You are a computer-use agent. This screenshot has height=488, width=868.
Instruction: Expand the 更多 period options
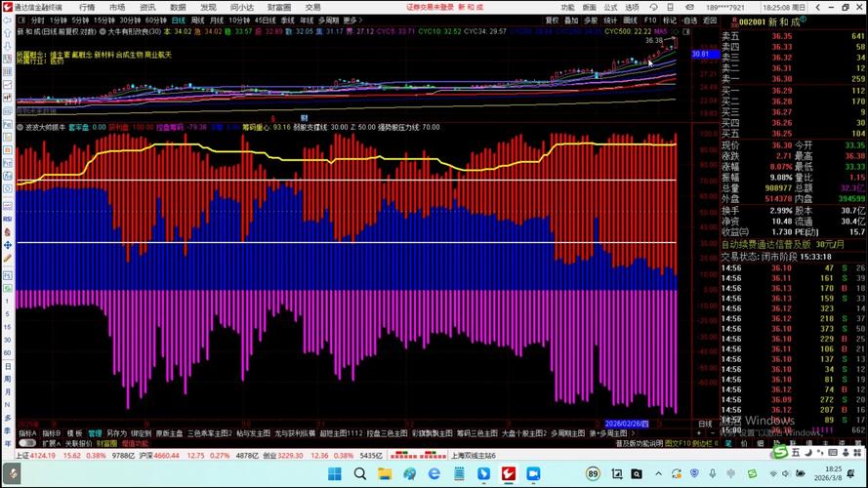coord(352,20)
